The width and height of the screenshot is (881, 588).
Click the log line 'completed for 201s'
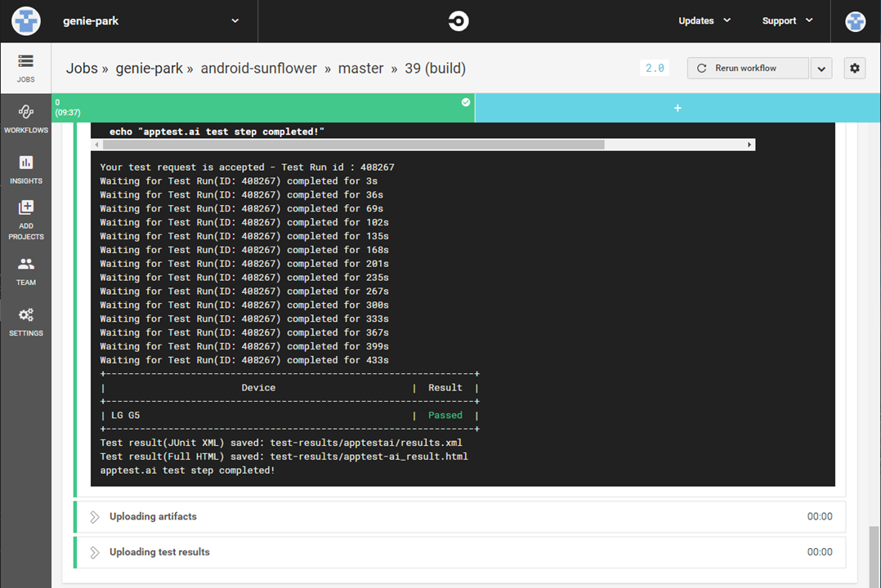244,264
